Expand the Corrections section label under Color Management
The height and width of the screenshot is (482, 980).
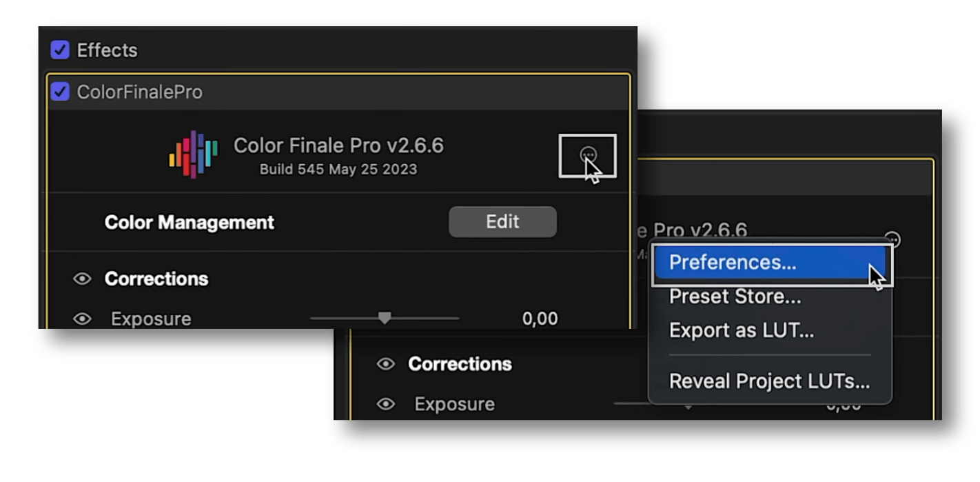[x=156, y=279]
